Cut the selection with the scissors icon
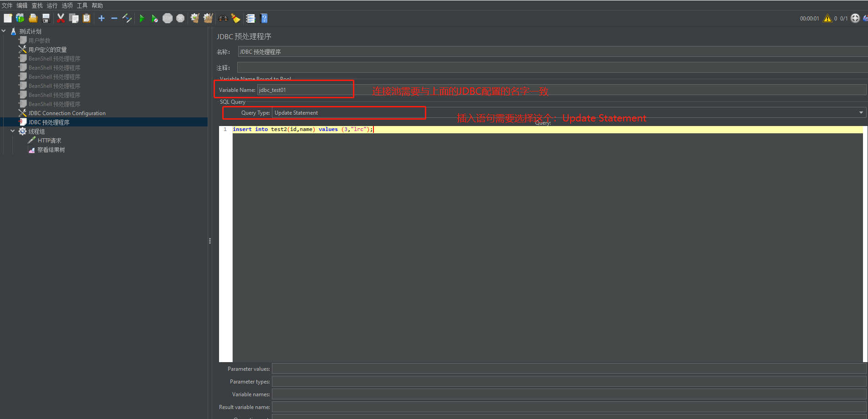The width and height of the screenshot is (868, 419). tap(61, 18)
